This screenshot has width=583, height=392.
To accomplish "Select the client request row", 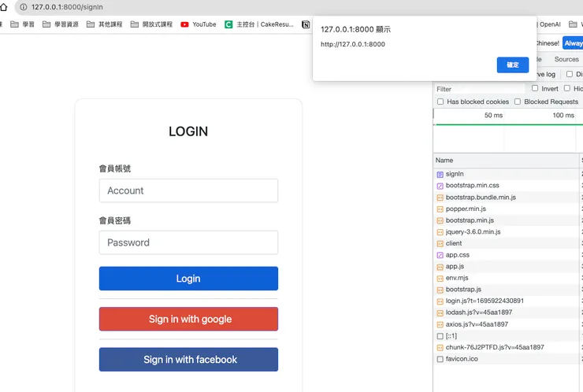I will (506, 243).
